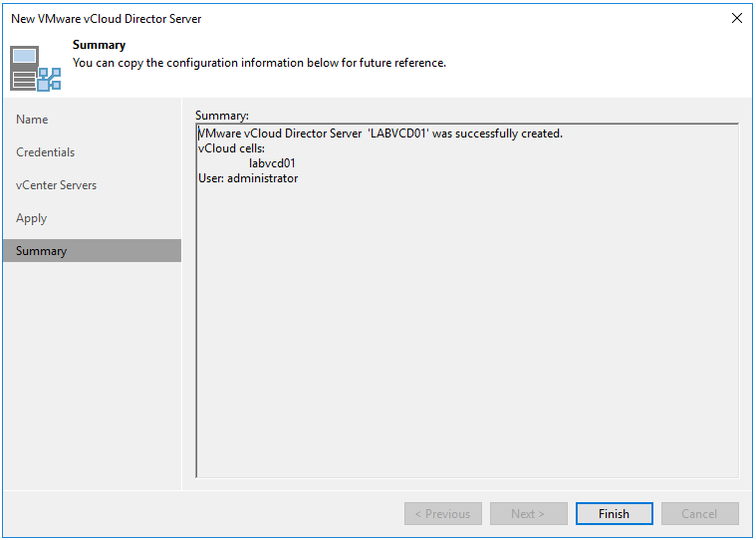Select the Name step in sidebar
The image size is (756, 540).
point(32,120)
